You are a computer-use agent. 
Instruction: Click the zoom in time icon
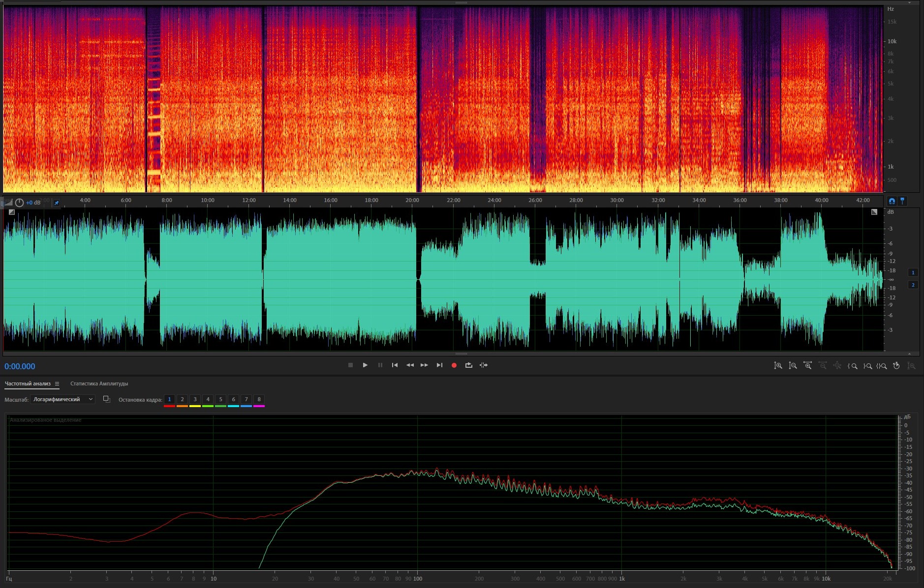pos(807,366)
